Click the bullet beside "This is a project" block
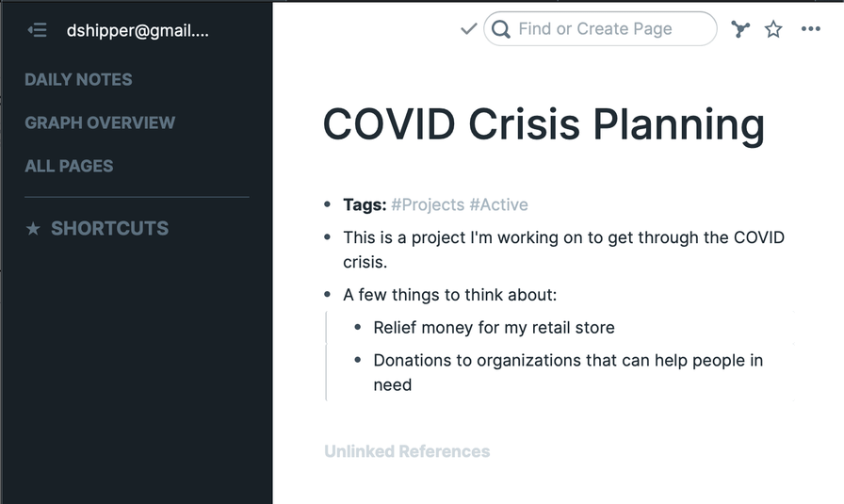The image size is (844, 504). coord(327,237)
